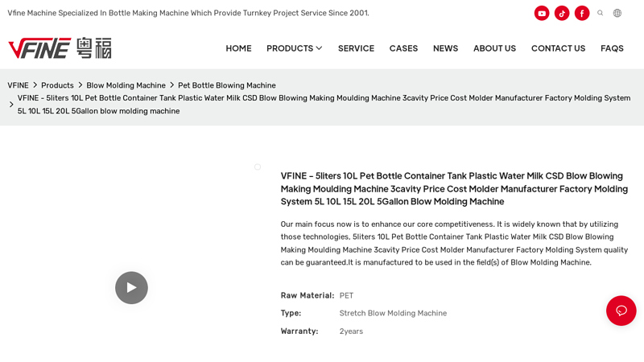Go to HOME in the navigation
The image size is (644, 362).
pyautogui.click(x=238, y=48)
